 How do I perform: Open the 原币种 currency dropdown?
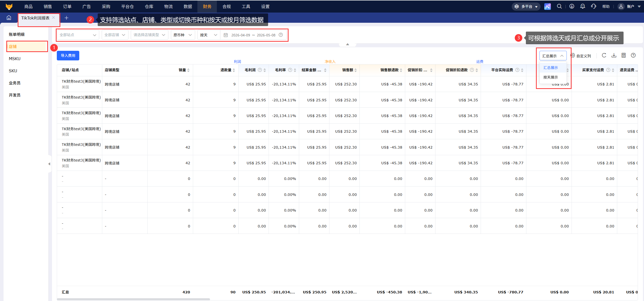tap(183, 35)
